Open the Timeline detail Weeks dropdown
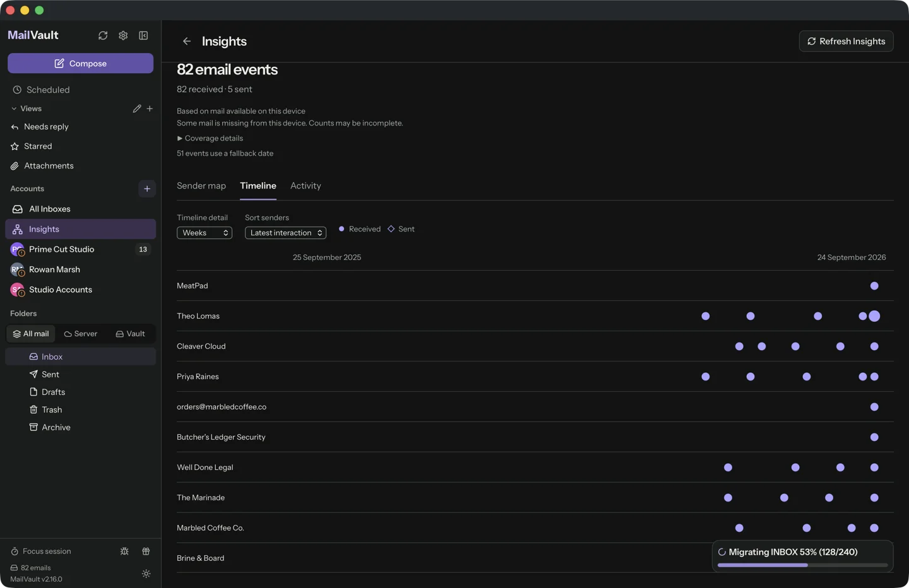Screen dimensions: 909x588 (205, 233)
